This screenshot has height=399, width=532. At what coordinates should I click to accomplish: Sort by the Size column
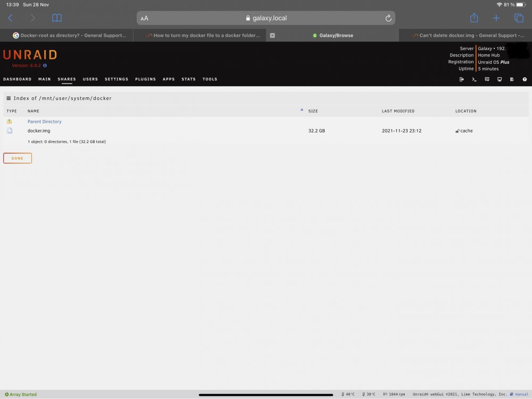[313, 111]
